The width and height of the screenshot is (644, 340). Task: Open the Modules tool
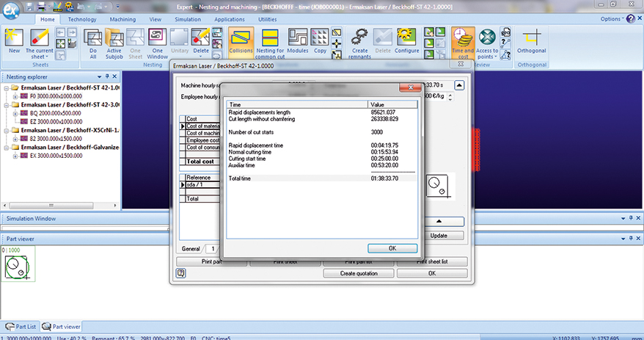(x=298, y=40)
